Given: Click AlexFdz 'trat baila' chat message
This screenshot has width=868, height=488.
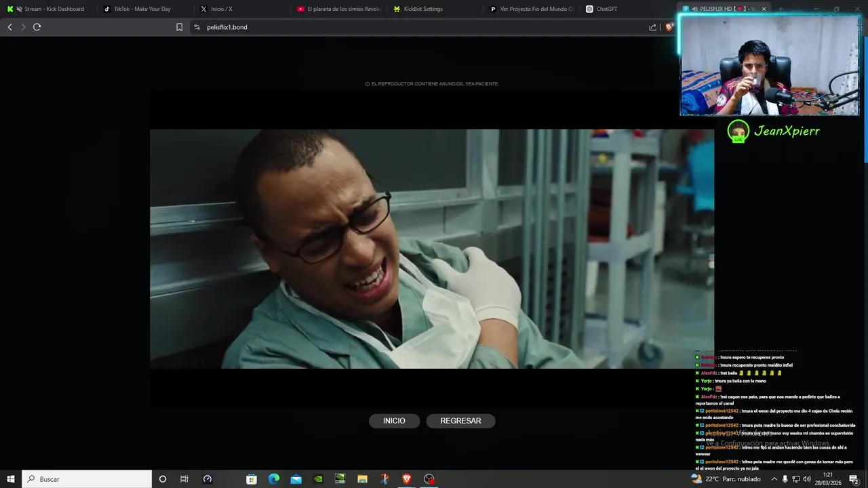Looking at the screenshot, I should pos(738,373).
